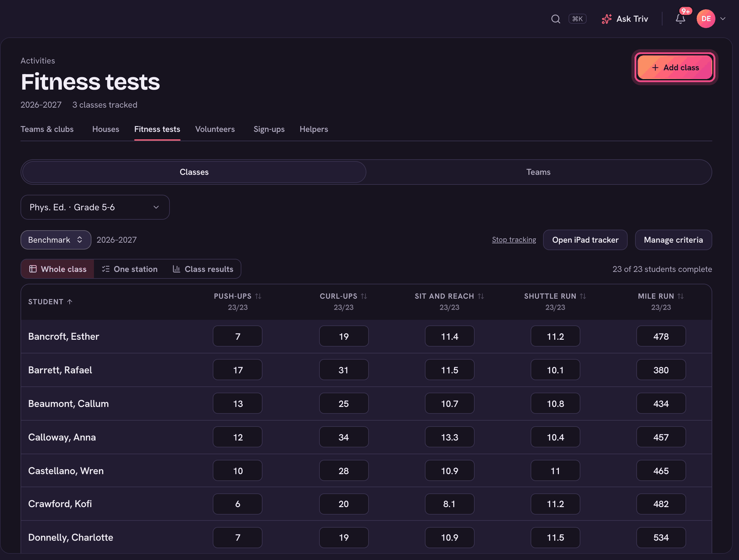The image size is (739, 560).
Task: Edit Calloway, Anna sit and reach 13.3
Action: [450, 437]
